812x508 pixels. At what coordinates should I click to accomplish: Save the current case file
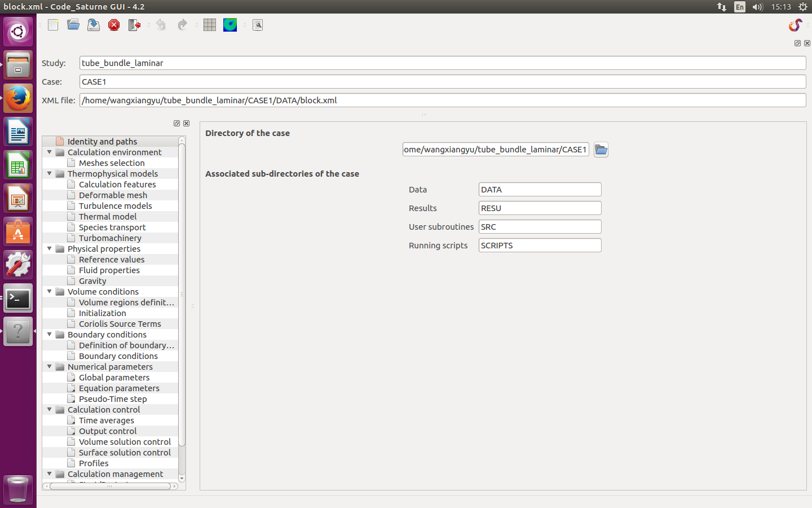[94, 25]
